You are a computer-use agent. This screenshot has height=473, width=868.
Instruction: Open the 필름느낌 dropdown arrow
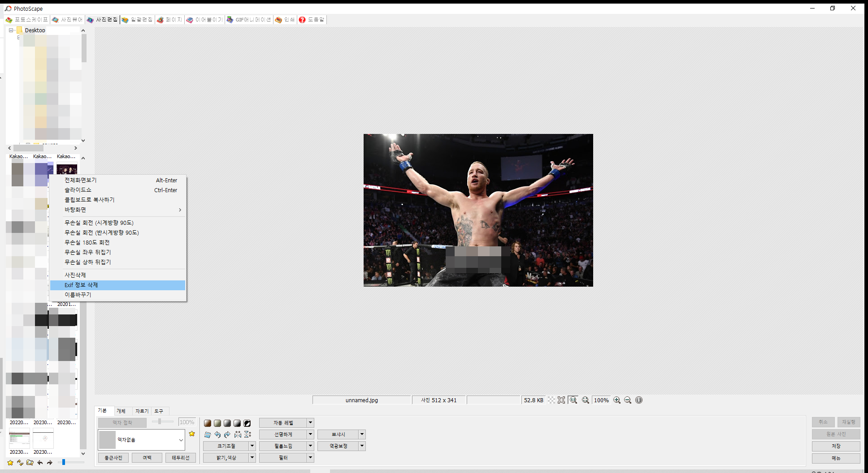click(x=310, y=446)
